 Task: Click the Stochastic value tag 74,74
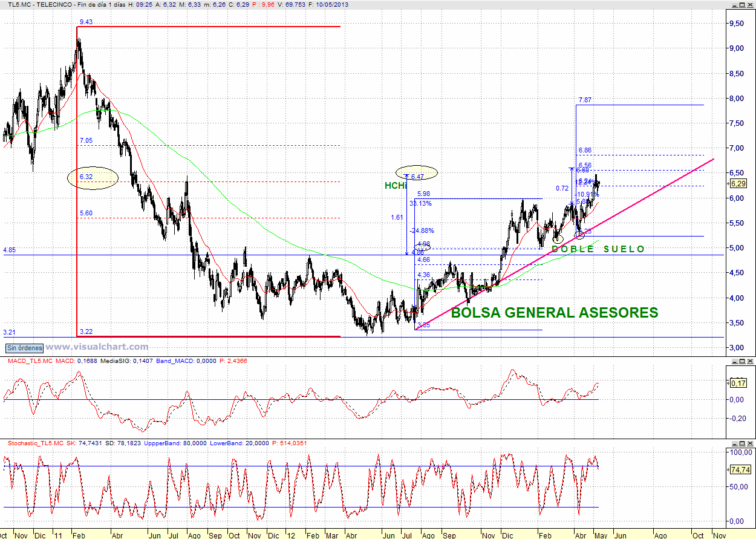point(740,469)
